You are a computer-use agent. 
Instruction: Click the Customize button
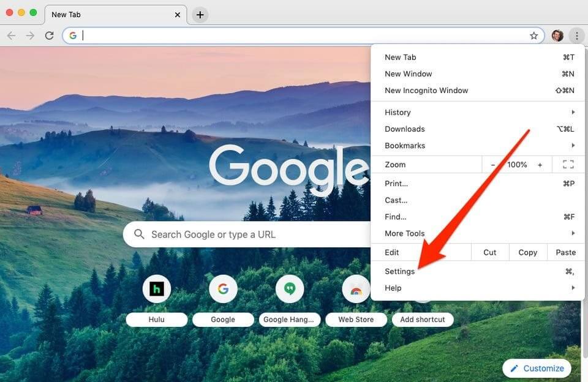[x=537, y=369]
